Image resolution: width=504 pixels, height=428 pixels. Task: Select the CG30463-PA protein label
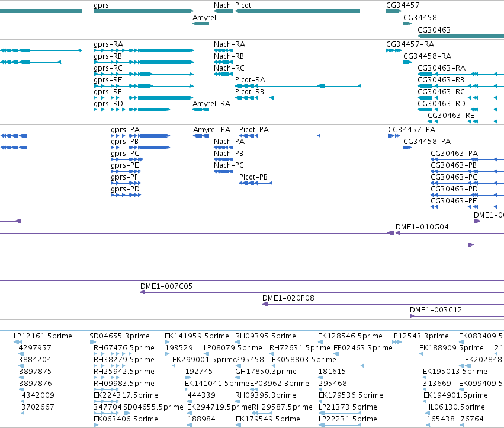click(454, 154)
